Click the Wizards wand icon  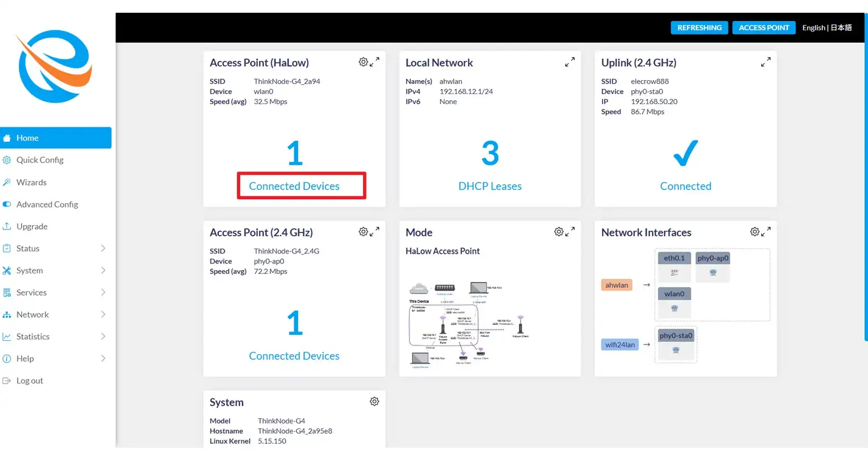[7, 182]
